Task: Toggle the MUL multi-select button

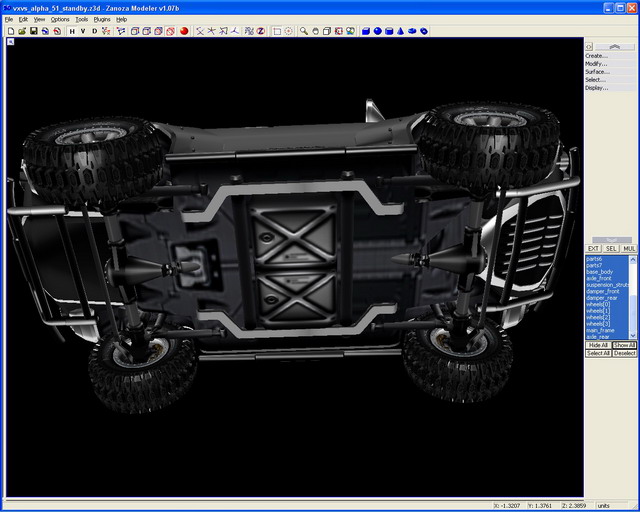Action: point(629,248)
